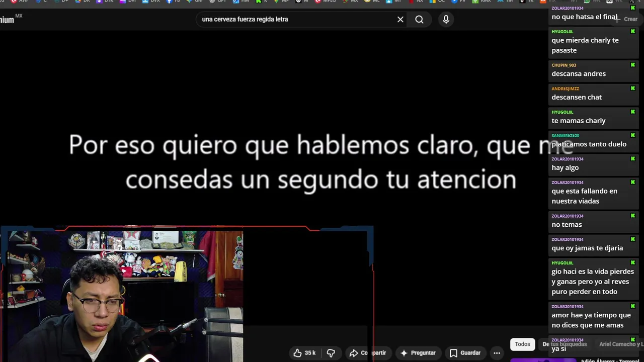Click HYUGOL0L above 'te mamas charly'

tap(562, 112)
